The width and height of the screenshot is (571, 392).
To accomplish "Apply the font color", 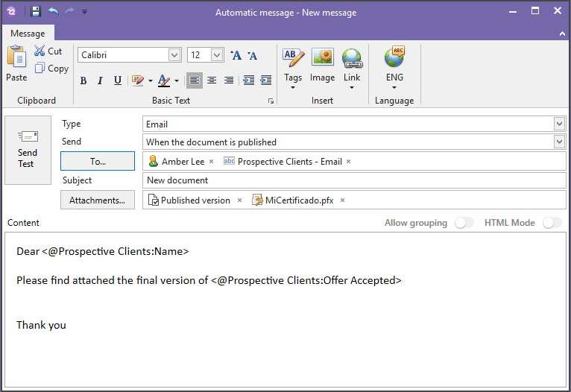I will 164,80.
